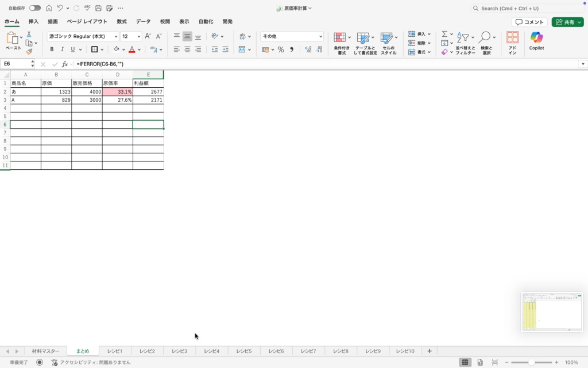Toggle bold formatting
588x368 pixels.
coord(52,49)
